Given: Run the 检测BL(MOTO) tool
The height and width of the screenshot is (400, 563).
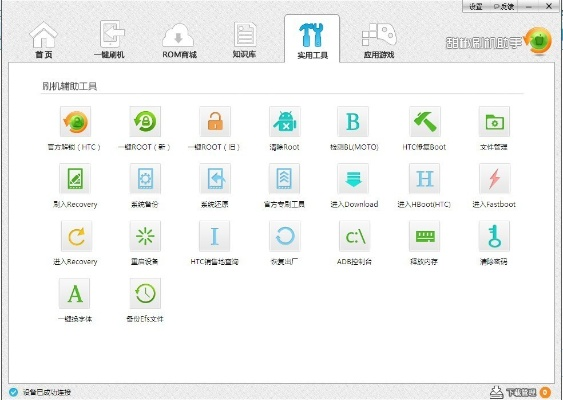Looking at the screenshot, I should 353,122.
